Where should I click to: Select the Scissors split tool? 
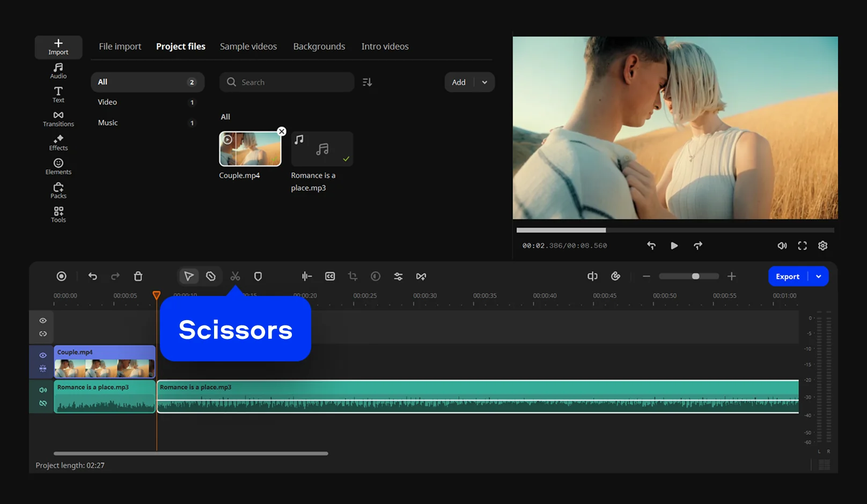click(x=235, y=277)
